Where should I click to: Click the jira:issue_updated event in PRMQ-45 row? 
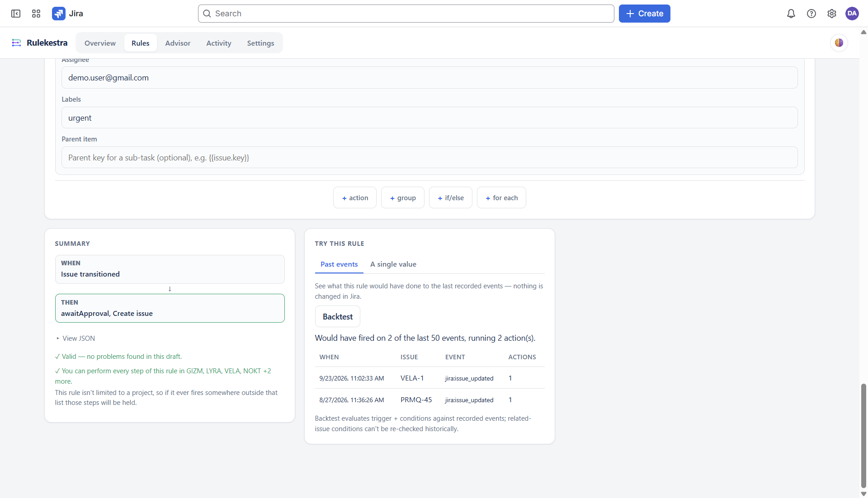pyautogui.click(x=469, y=400)
